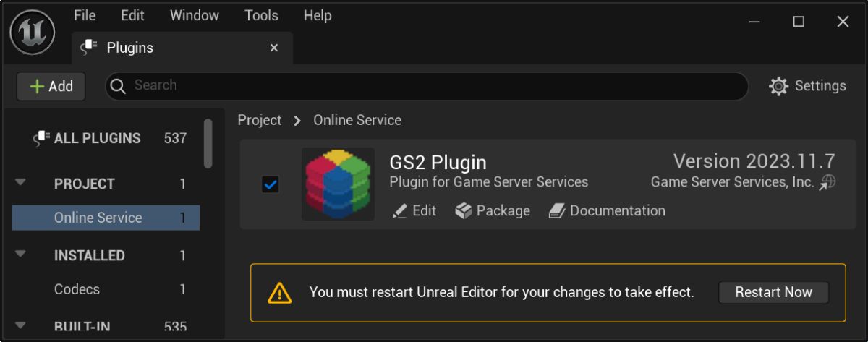Click 'Plugin for Game Server Services' description

[489, 182]
